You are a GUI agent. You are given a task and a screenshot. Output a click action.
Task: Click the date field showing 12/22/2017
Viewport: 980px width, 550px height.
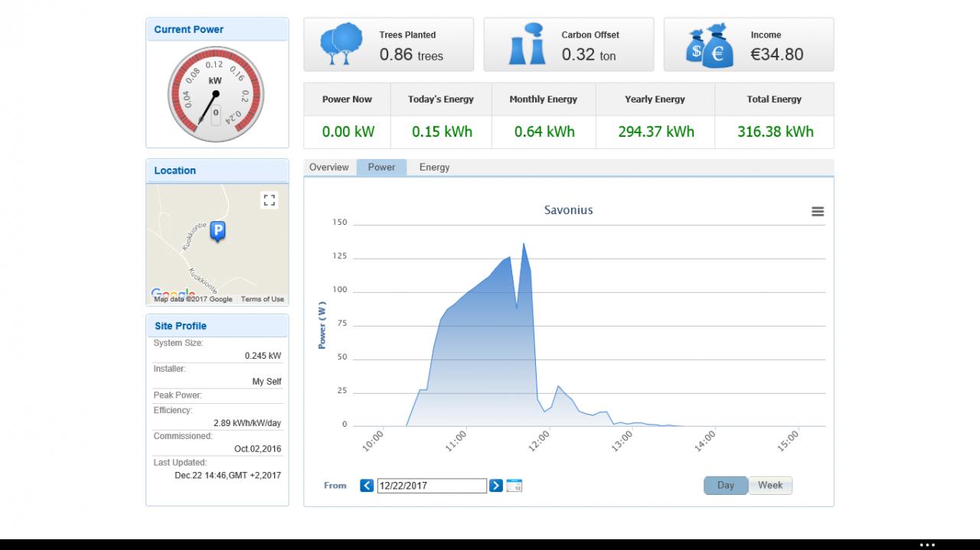432,486
